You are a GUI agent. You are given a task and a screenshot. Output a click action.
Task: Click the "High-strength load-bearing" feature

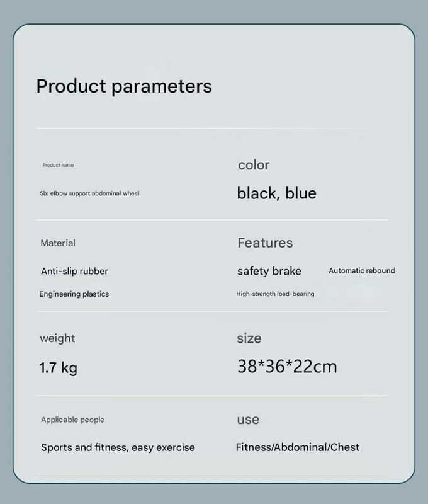click(x=275, y=294)
